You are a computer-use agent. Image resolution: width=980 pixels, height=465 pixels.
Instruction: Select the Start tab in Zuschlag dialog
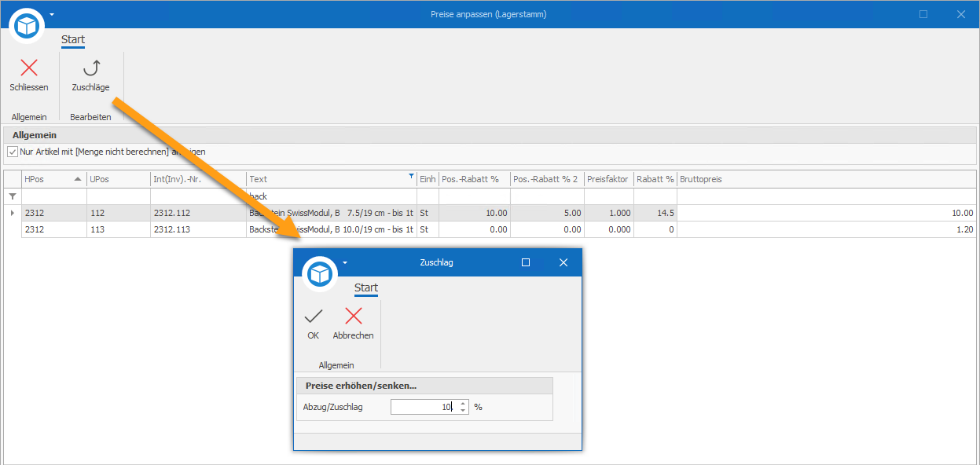366,287
